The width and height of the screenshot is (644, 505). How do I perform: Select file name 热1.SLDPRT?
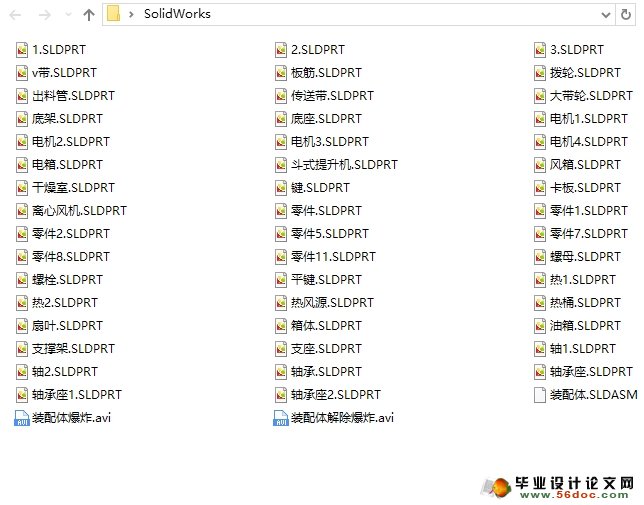pyautogui.click(x=583, y=280)
